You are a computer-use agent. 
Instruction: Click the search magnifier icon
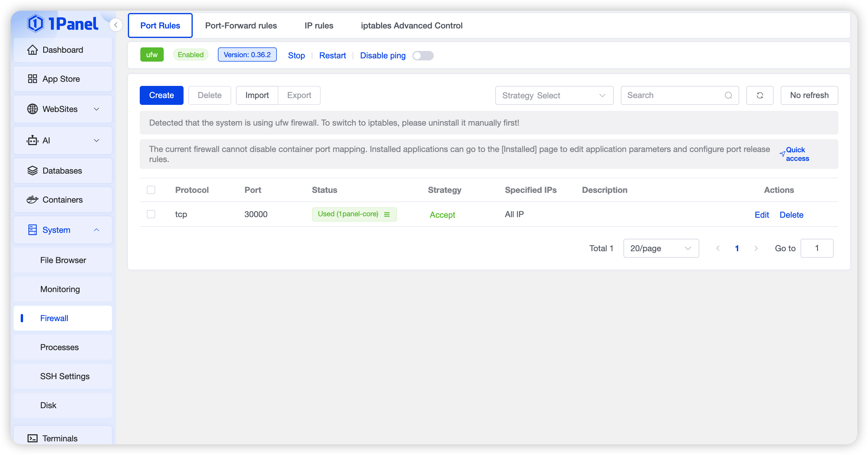coord(728,95)
